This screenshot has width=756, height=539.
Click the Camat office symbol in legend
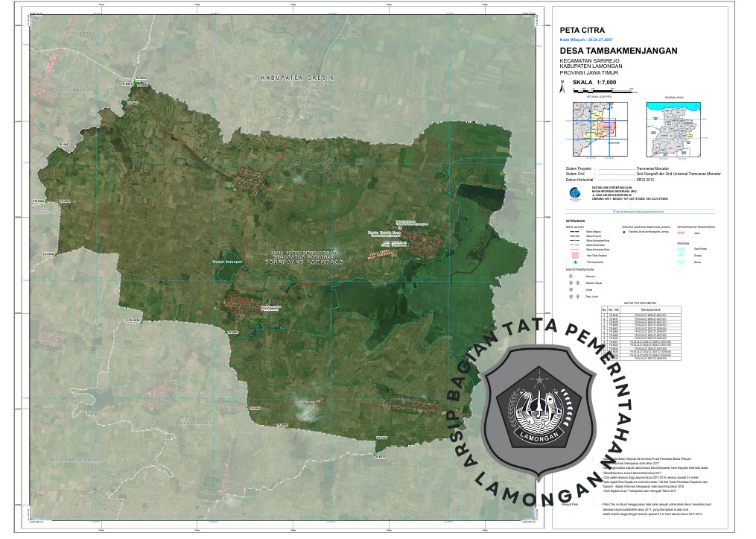click(x=571, y=290)
